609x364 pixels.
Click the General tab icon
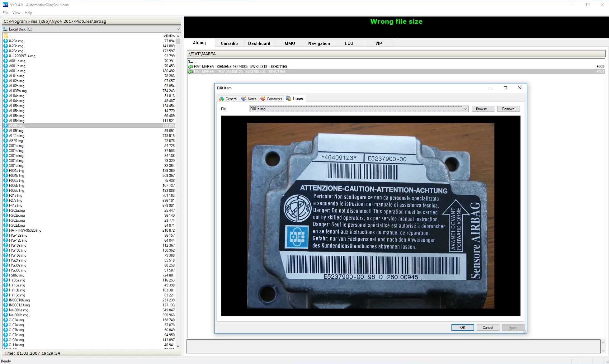pos(221,99)
